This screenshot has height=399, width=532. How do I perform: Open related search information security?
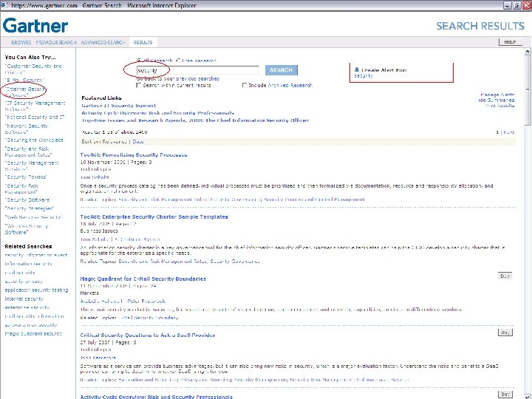[x=29, y=264]
